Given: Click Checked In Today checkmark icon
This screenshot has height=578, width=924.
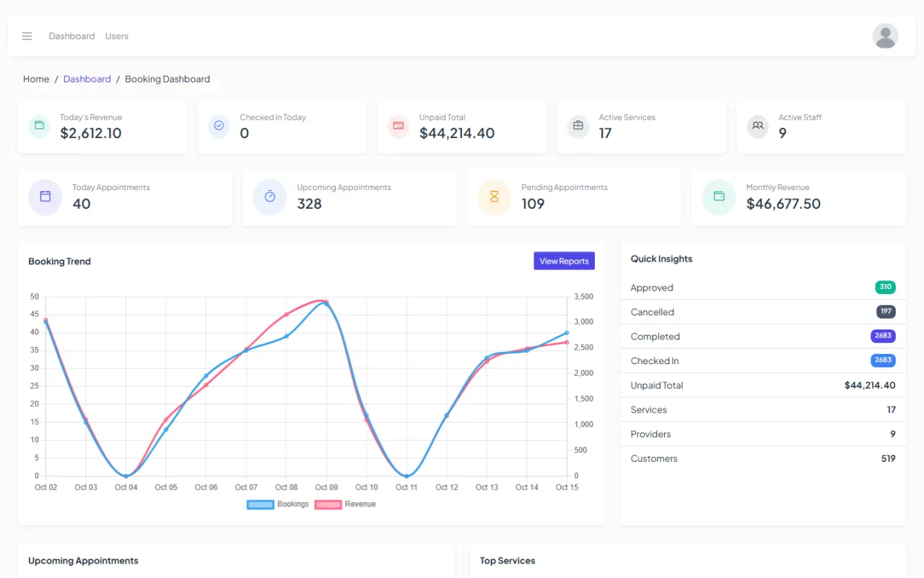Looking at the screenshot, I should tap(219, 126).
